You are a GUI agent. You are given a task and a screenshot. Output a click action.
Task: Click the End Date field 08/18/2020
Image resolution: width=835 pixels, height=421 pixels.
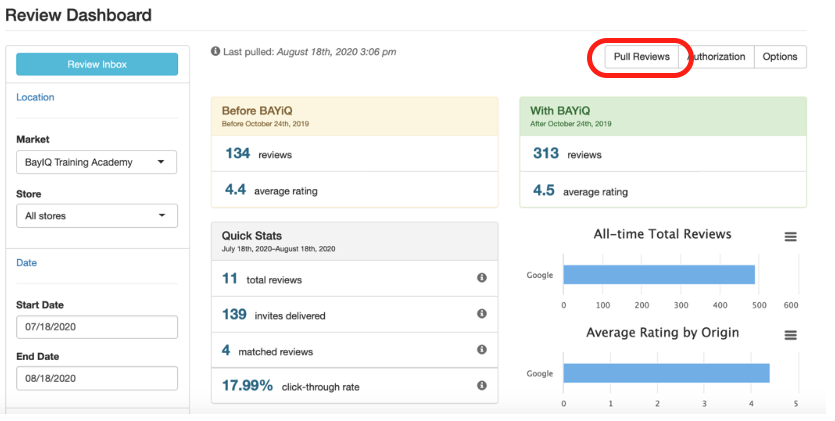pyautogui.click(x=97, y=378)
